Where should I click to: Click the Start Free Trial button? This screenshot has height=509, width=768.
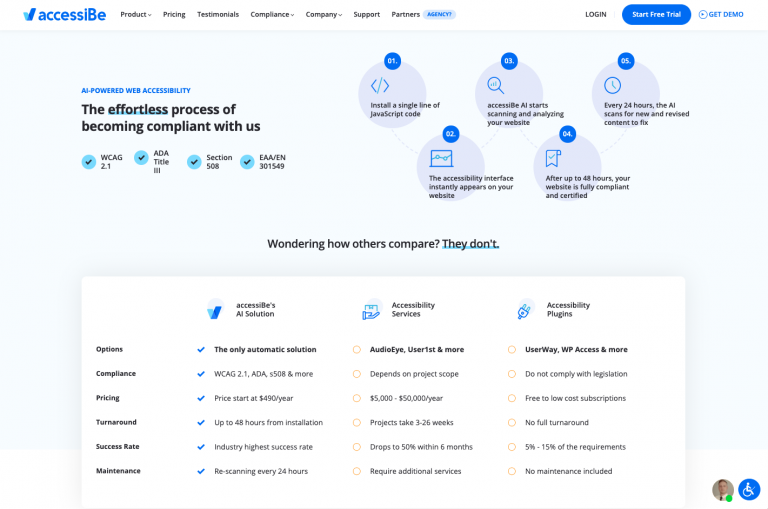pyautogui.click(x=656, y=15)
